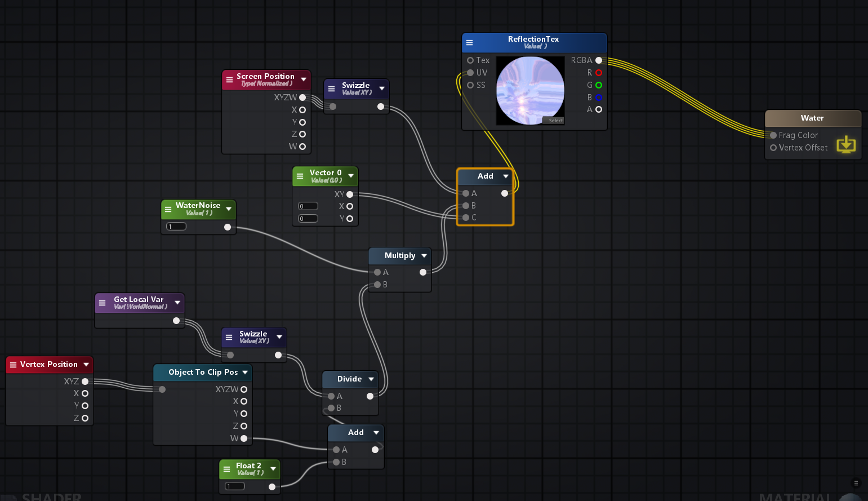Click the Vector 0 Y value field
Viewport: 868px width, 501px height.
(308, 219)
